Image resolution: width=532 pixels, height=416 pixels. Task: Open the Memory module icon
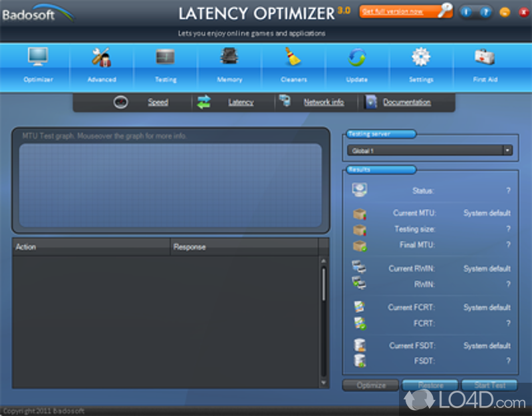229,56
